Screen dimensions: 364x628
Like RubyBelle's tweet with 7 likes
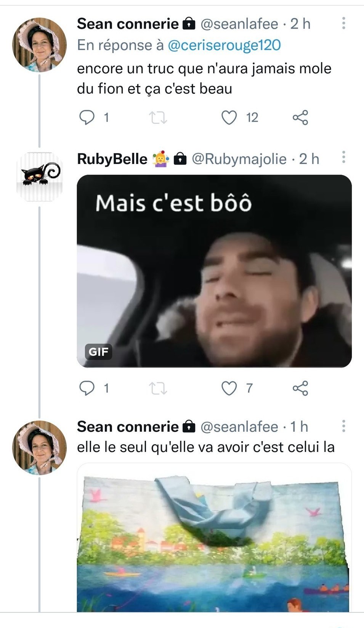[x=229, y=388]
